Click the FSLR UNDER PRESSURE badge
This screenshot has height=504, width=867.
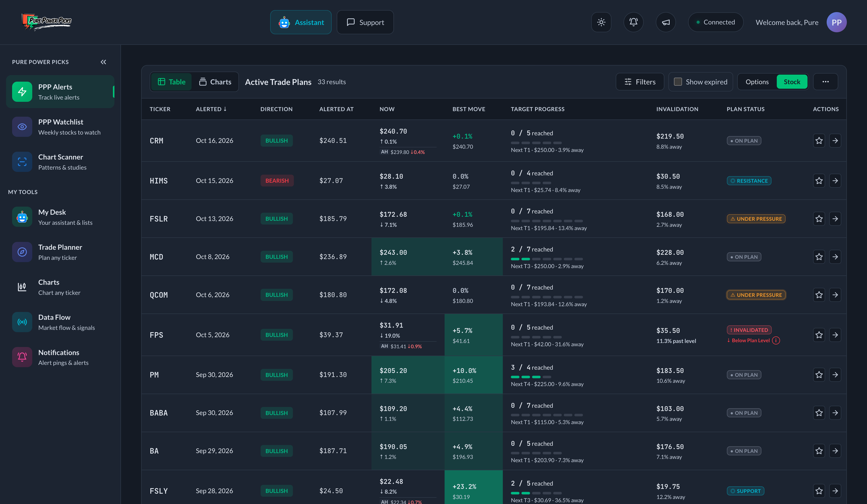[756, 218]
